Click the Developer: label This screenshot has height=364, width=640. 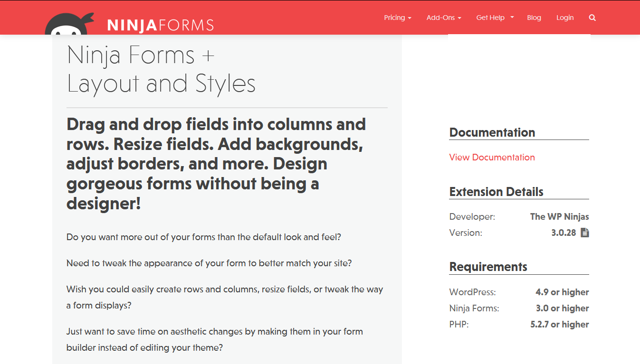point(472,216)
